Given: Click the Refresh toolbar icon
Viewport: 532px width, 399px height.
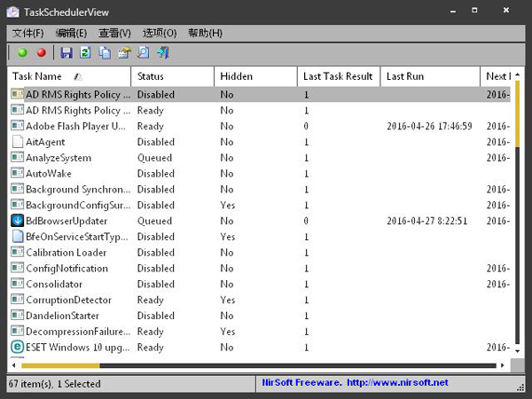Looking at the screenshot, I should pos(85,52).
